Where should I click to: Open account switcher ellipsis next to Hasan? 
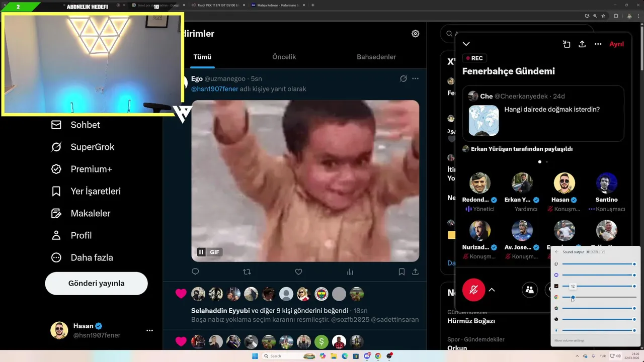pyautogui.click(x=149, y=330)
